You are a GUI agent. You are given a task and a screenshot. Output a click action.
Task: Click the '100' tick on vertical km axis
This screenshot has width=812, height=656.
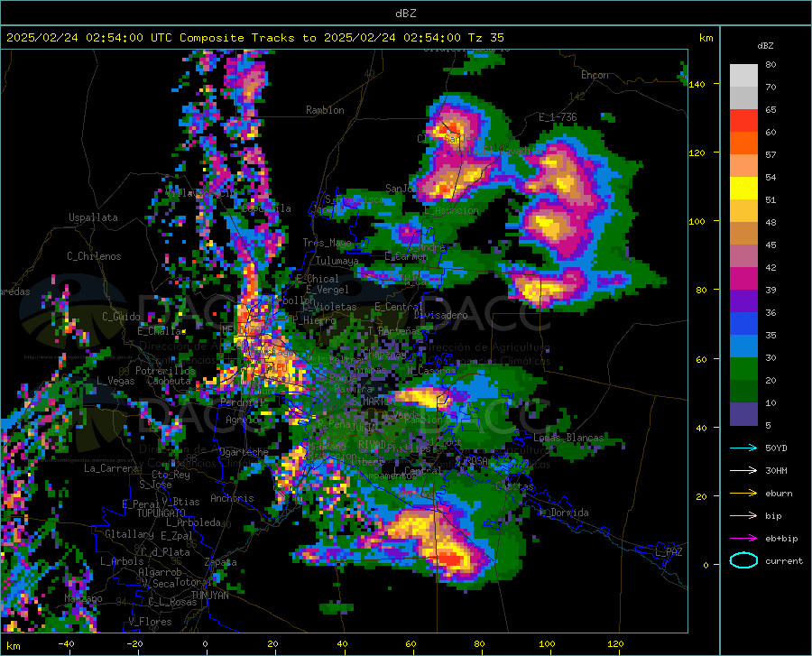[x=697, y=221]
